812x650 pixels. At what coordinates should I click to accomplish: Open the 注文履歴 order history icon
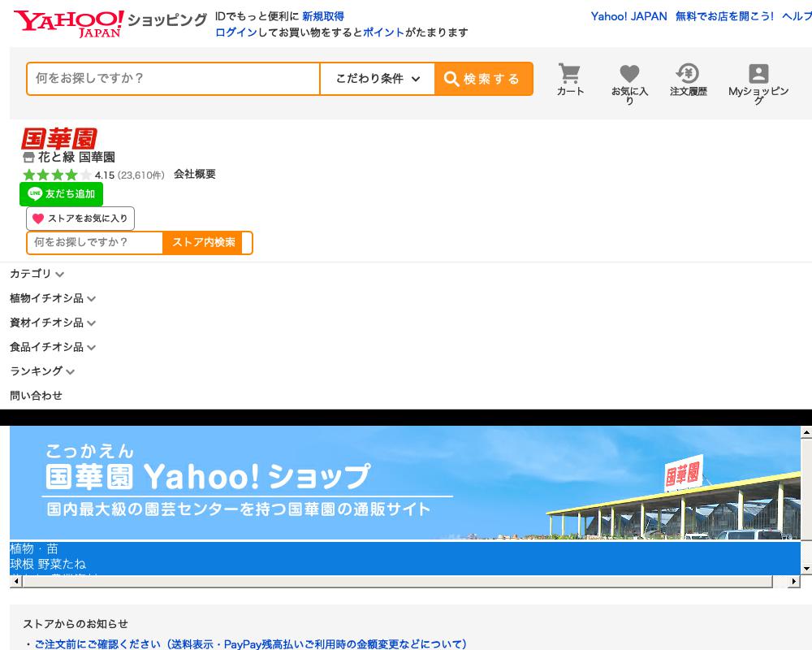click(x=689, y=75)
